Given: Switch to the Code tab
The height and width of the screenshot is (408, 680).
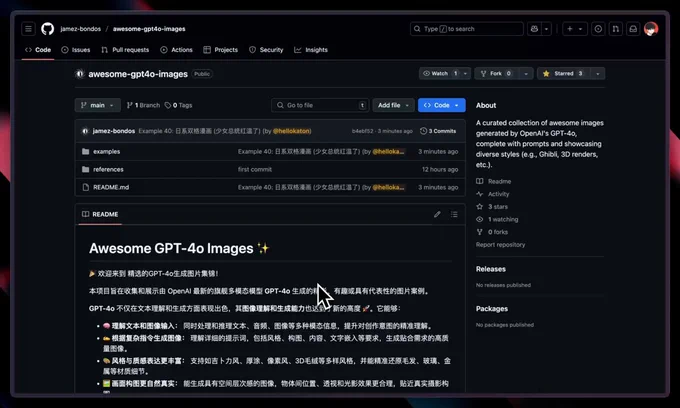Looking at the screenshot, I should point(38,50).
